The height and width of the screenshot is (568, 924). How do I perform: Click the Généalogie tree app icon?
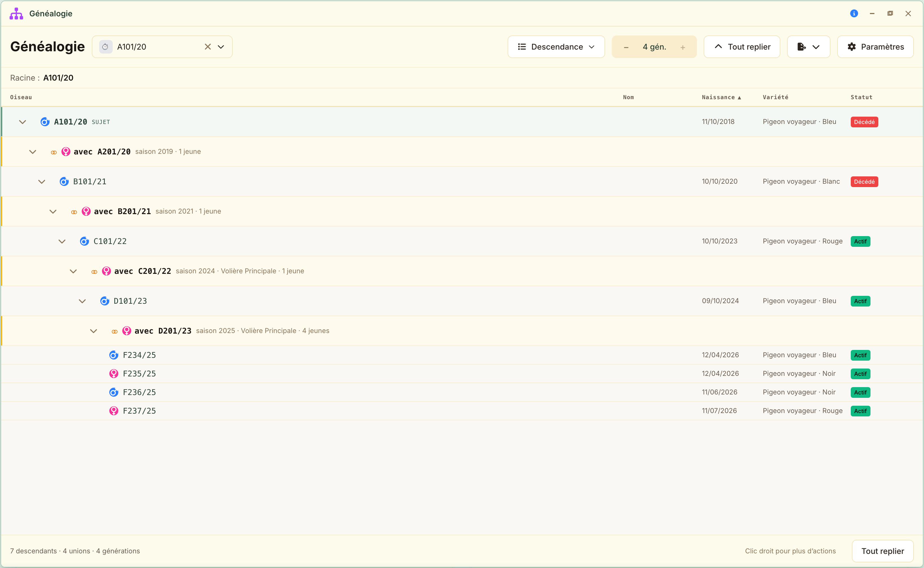click(x=16, y=14)
